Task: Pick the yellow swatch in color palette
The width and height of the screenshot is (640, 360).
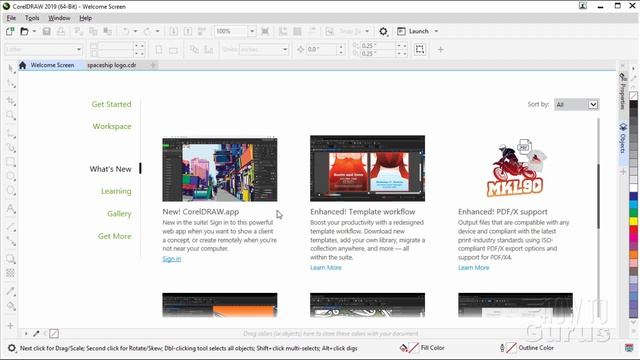Action: (x=633, y=221)
